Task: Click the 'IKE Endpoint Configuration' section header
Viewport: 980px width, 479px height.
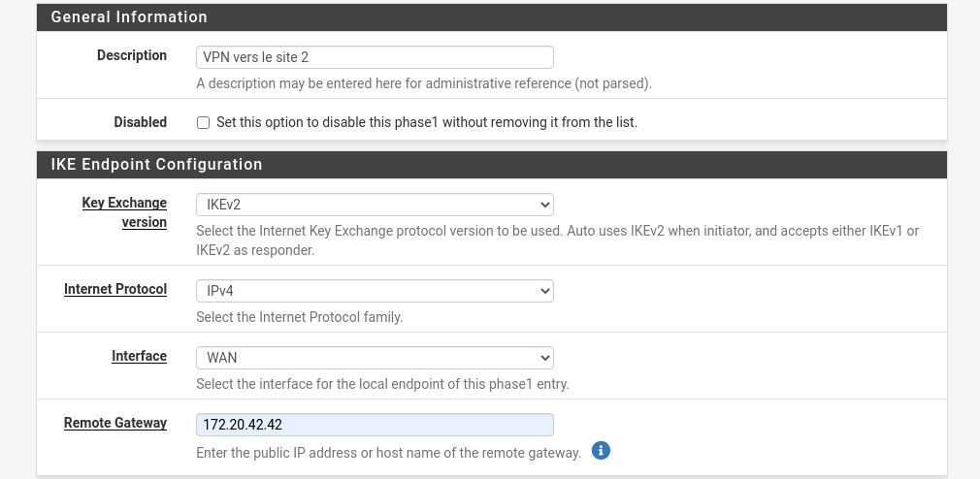Action: click(x=156, y=165)
